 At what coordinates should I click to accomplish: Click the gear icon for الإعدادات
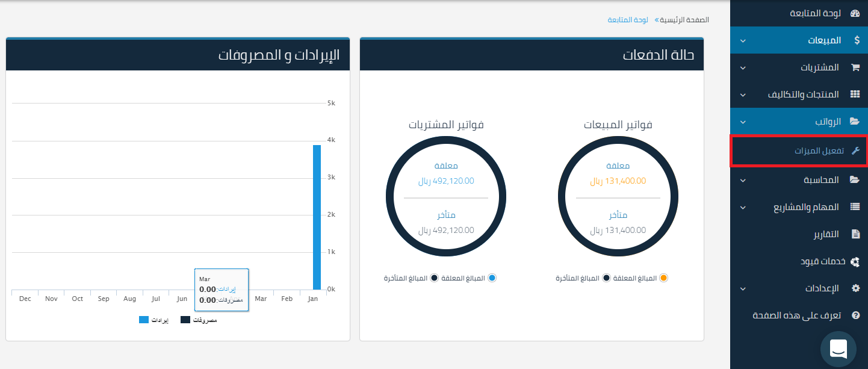(855, 288)
